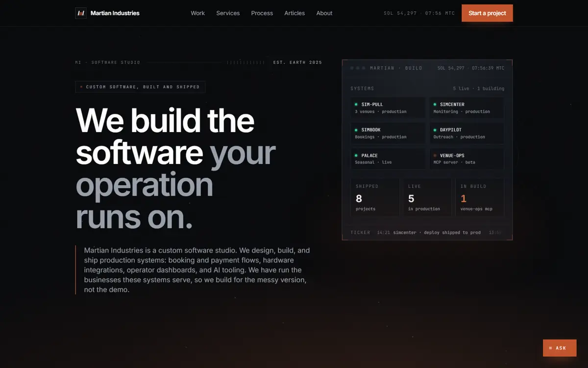Viewport: 588px width, 368px height.
Task: Click the MARTIAN · BUILD panel title
Action: pos(396,68)
